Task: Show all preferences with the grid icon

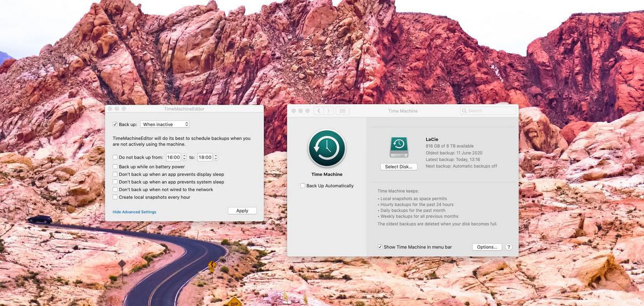Action: tap(342, 111)
